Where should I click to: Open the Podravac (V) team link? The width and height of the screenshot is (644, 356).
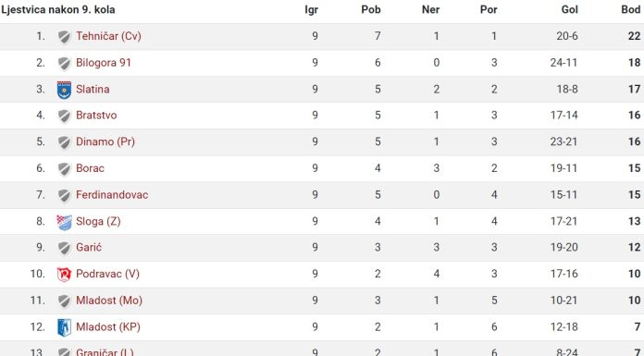(x=107, y=274)
